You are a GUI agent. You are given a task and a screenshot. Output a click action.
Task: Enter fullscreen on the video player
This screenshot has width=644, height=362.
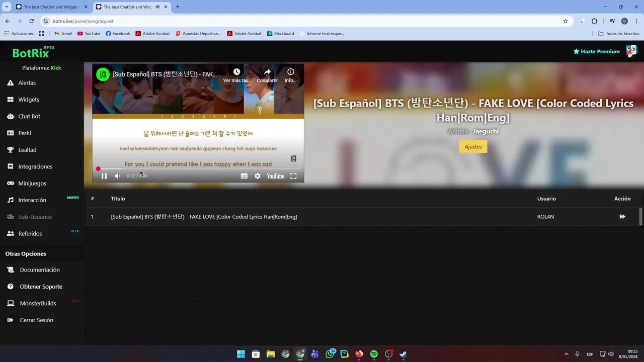(x=293, y=176)
